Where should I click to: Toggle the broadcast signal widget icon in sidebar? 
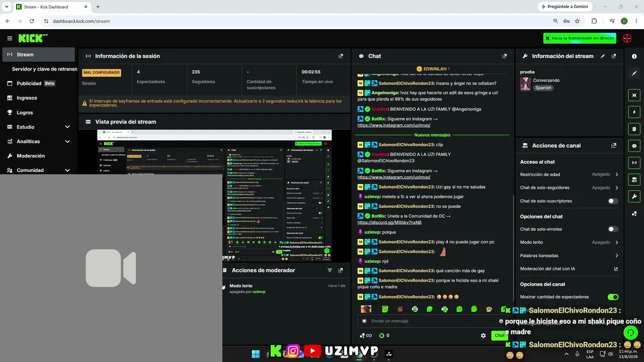point(634,162)
